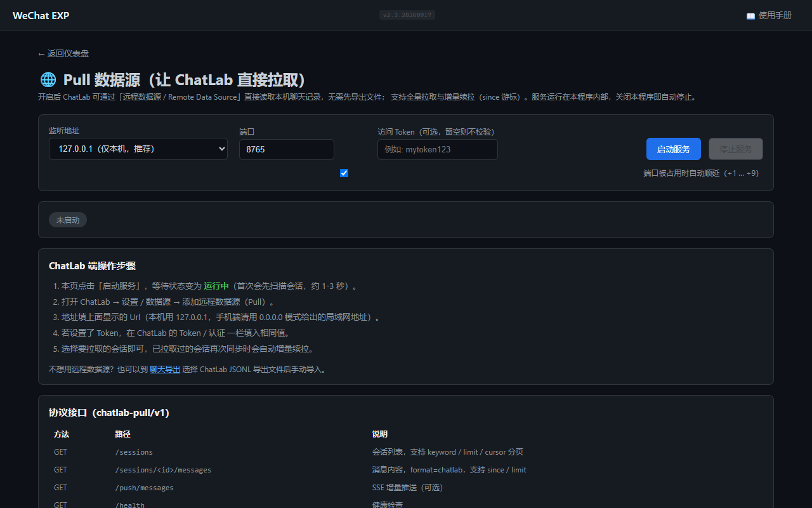Click the 路径 column header
Image resolution: width=812 pixels, height=508 pixels.
tap(122, 434)
